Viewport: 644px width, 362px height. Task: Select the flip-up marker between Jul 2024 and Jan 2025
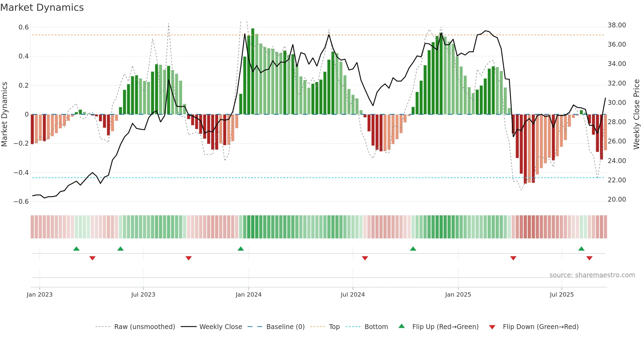coord(413,249)
